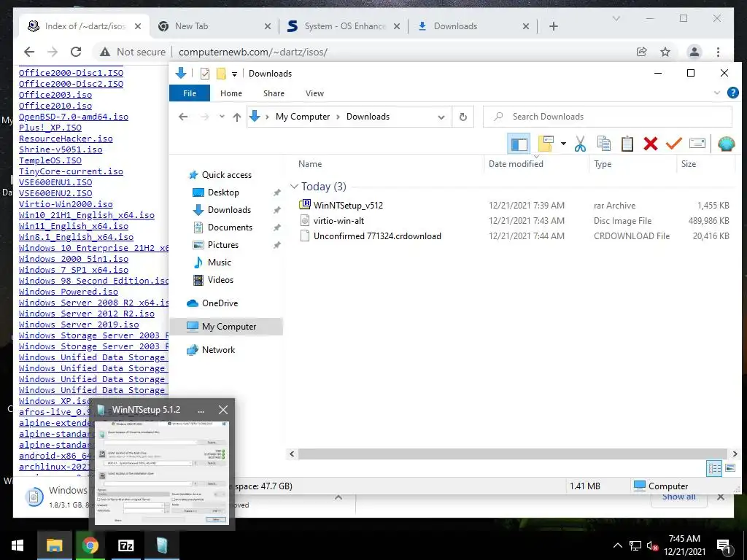Screen dimensions: 747x560
Task: Select the Unconfirmed 771324.crdownload file
Action: pyautogui.click(x=377, y=236)
